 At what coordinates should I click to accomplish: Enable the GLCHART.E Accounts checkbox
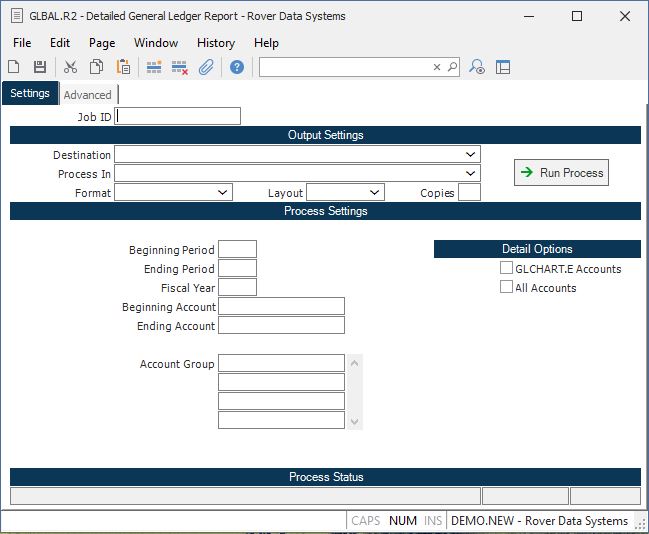tap(507, 268)
